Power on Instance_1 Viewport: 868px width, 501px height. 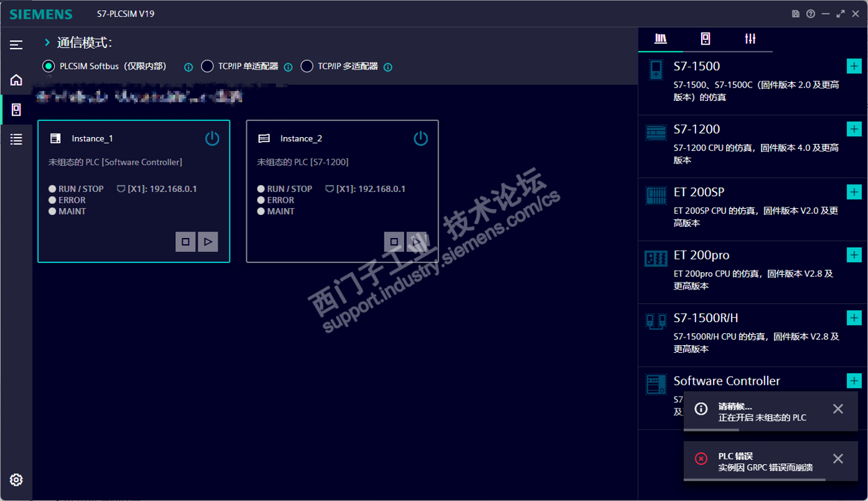212,138
